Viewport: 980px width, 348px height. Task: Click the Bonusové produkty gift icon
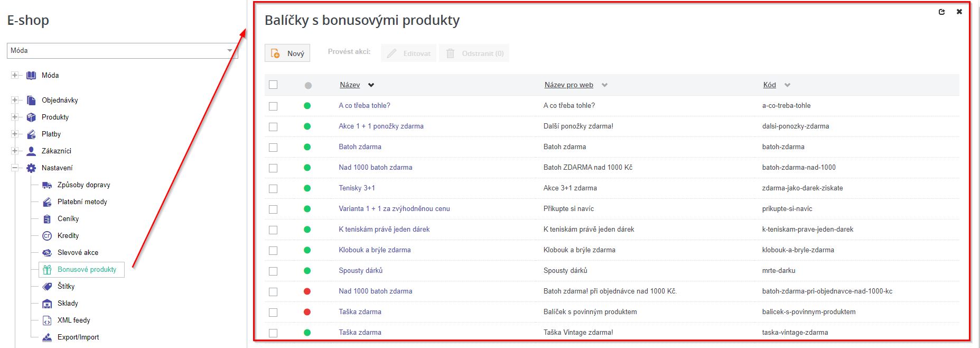click(x=47, y=269)
